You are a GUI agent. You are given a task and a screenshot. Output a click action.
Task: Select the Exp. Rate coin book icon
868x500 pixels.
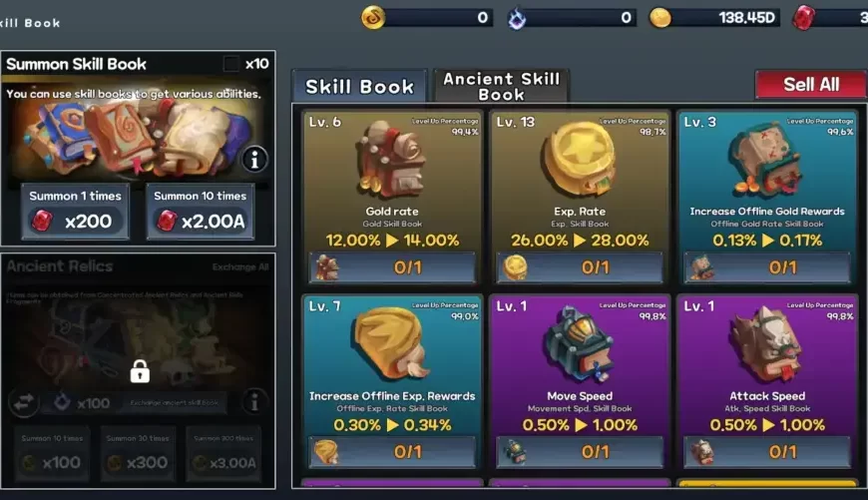click(x=579, y=160)
